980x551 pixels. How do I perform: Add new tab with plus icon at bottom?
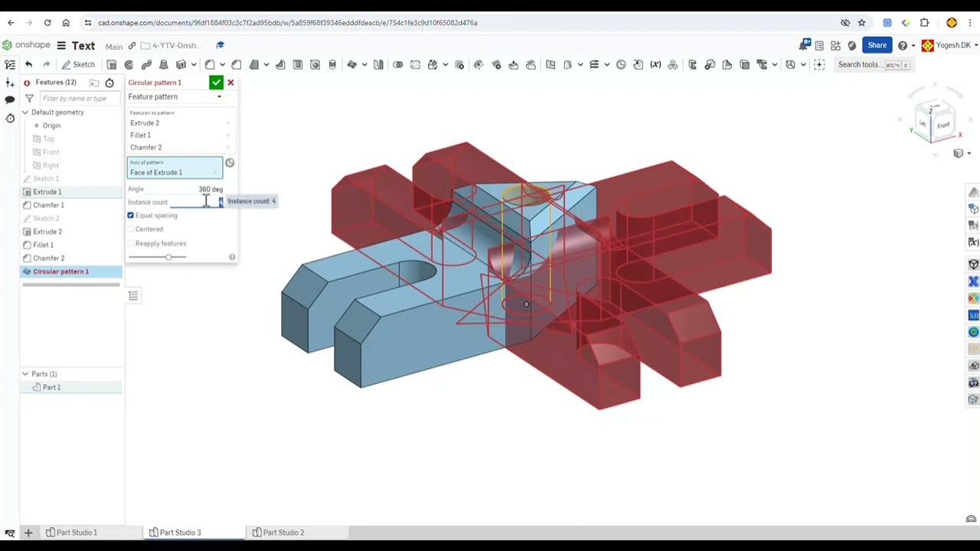[28, 533]
